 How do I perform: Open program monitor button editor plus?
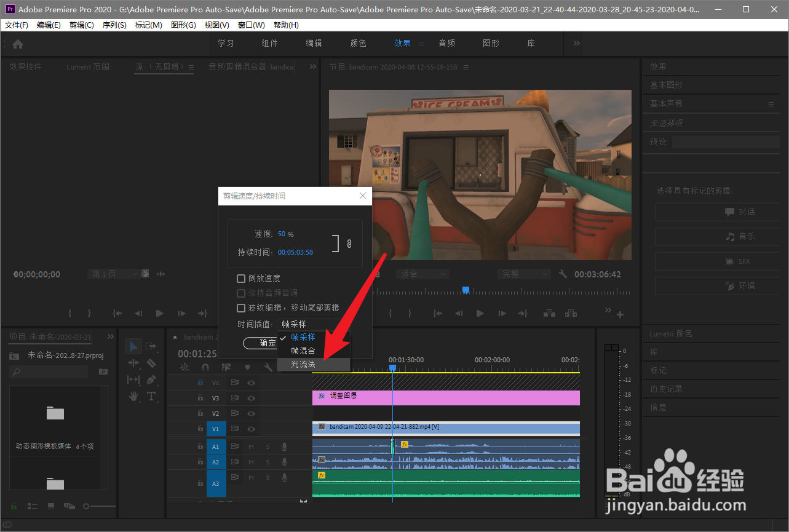[x=620, y=315]
